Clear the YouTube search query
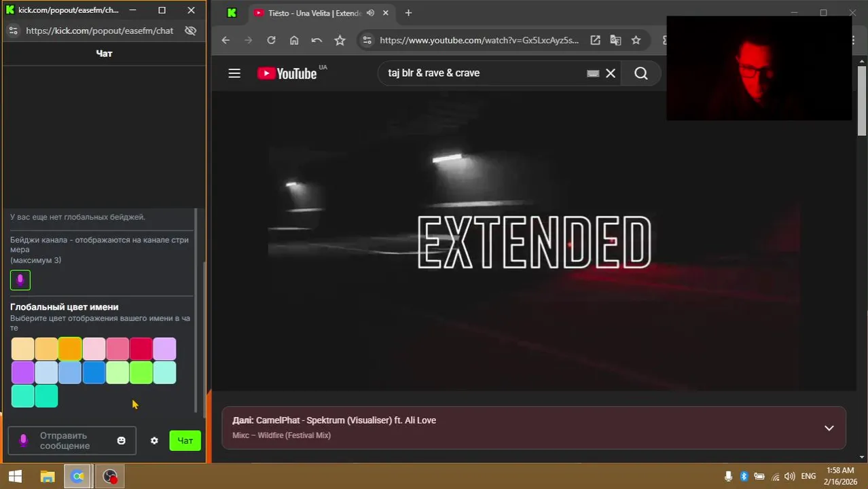 611,73
